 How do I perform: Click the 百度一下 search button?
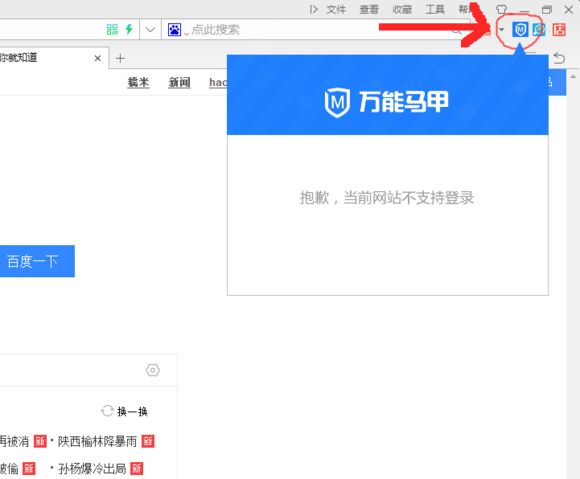[x=37, y=261]
